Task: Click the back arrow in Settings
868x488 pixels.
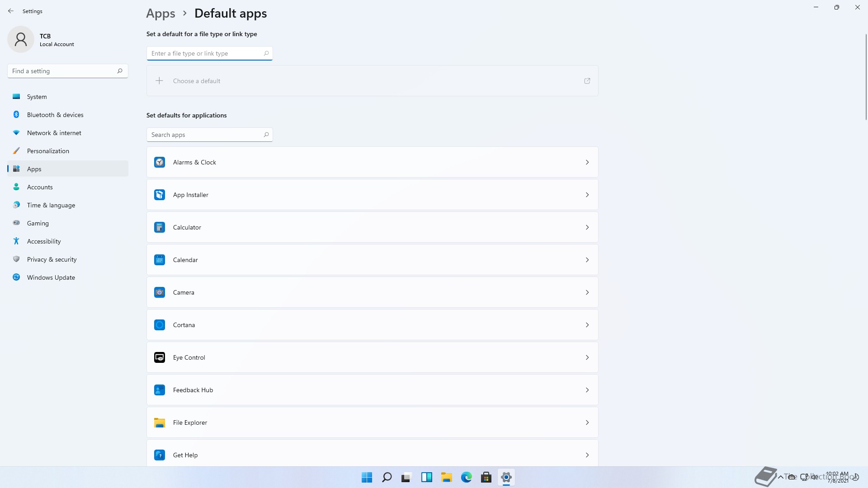Action: tap(11, 11)
